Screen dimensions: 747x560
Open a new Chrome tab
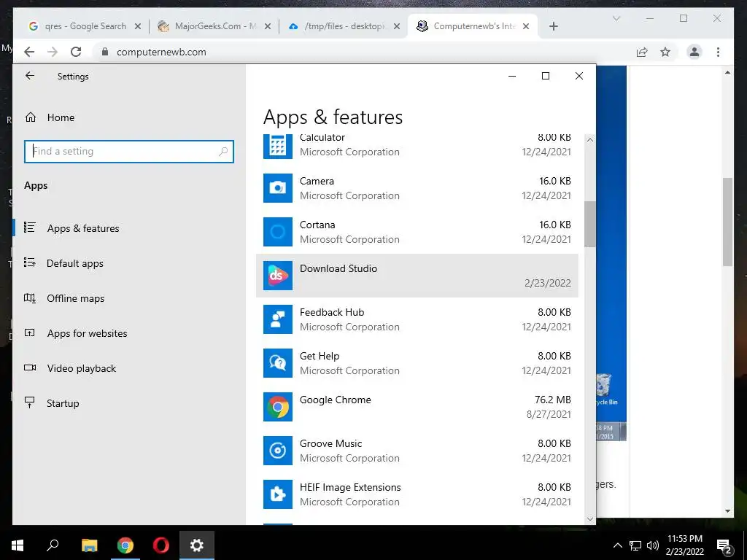[553, 26]
